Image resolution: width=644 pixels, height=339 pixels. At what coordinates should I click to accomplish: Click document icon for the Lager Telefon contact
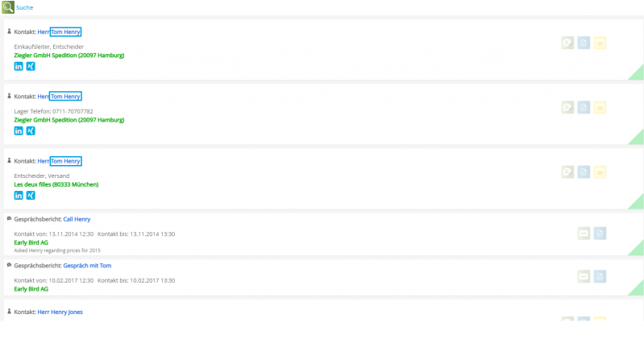pos(584,107)
